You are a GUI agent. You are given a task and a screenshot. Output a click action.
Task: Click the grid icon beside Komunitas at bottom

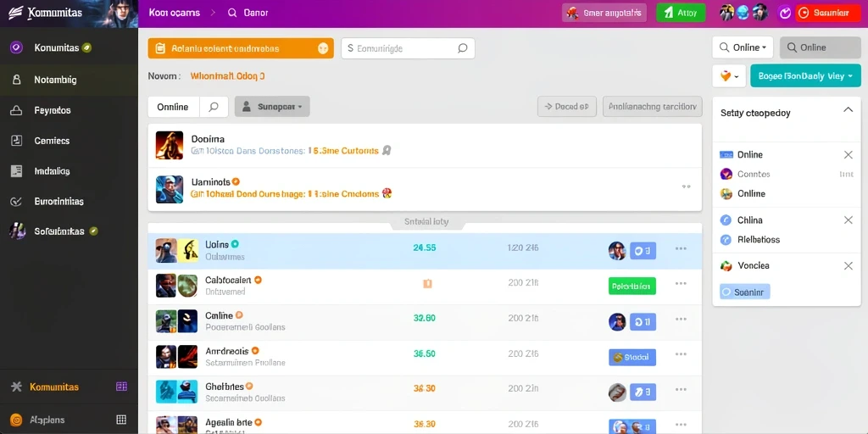tap(122, 387)
